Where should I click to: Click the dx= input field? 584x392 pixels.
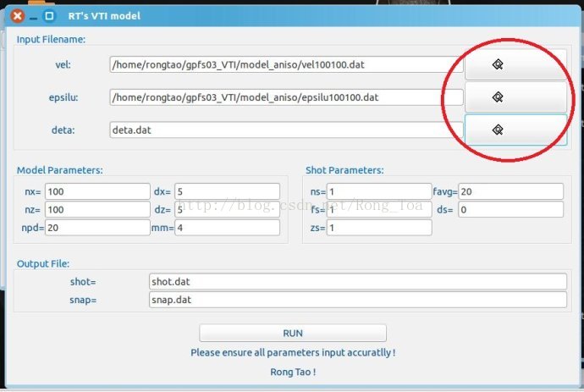227,191
